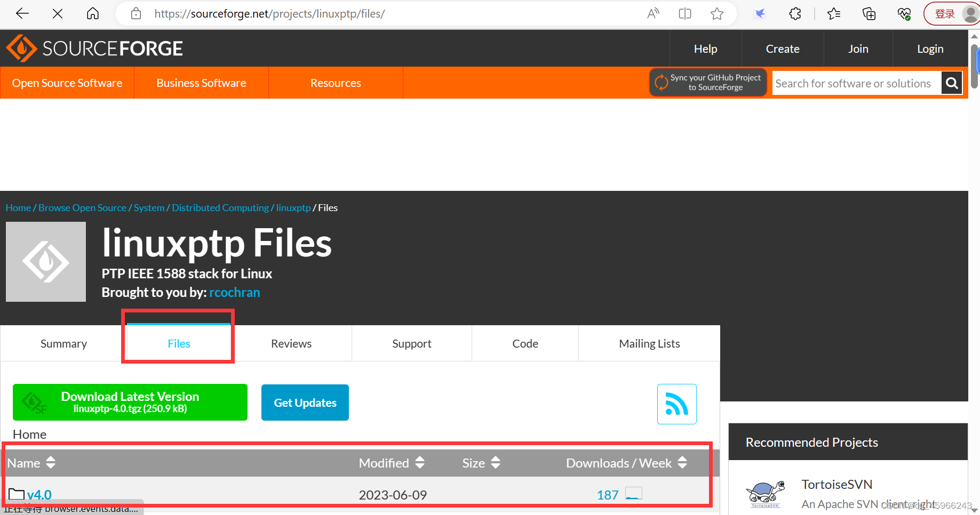Switch to the Support tab

point(412,344)
